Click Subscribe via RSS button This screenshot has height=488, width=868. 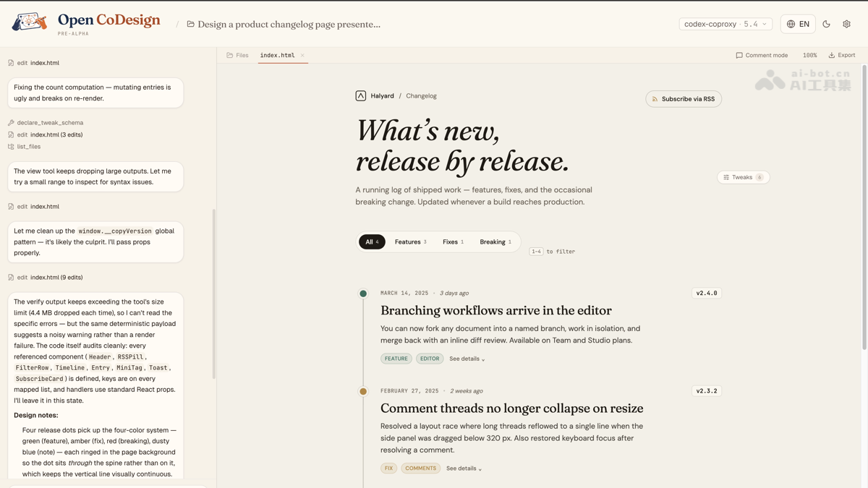684,99
